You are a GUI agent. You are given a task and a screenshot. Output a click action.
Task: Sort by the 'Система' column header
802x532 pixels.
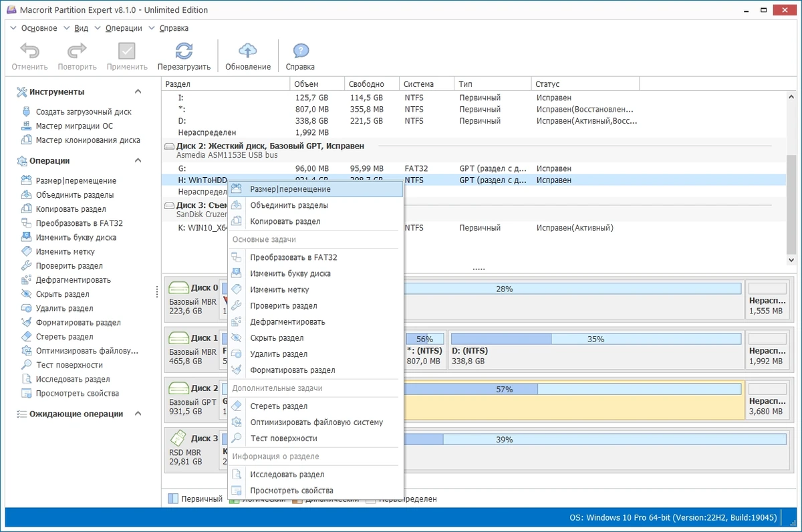coord(427,84)
